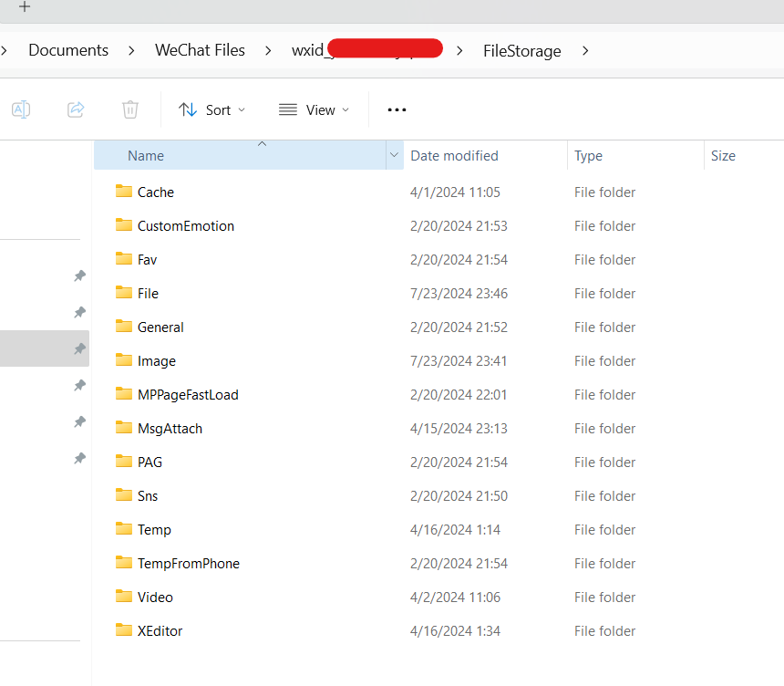Click the Share toolbar icon

click(76, 109)
